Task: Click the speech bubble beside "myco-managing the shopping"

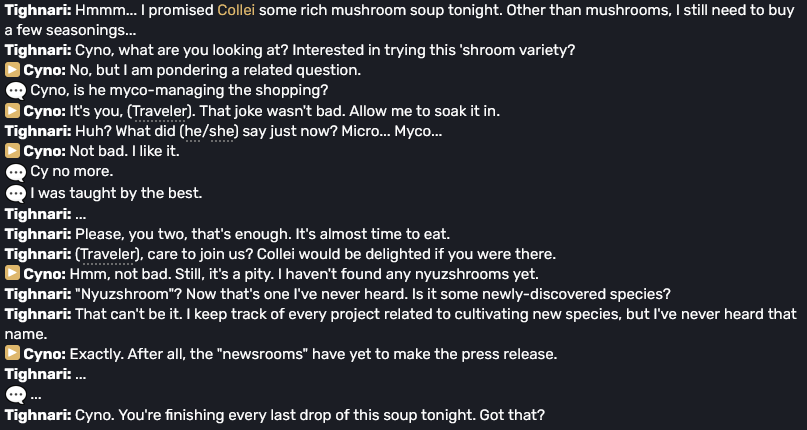Action: (15, 91)
